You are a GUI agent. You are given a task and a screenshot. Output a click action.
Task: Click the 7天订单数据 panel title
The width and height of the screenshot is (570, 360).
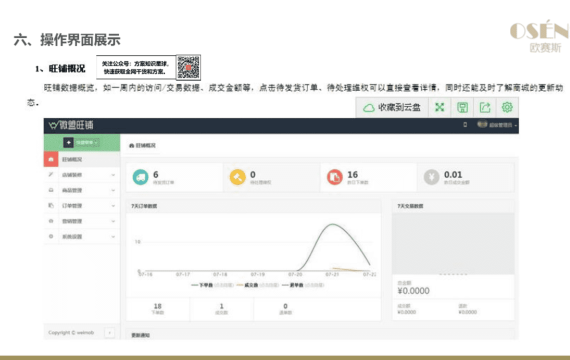click(x=144, y=206)
